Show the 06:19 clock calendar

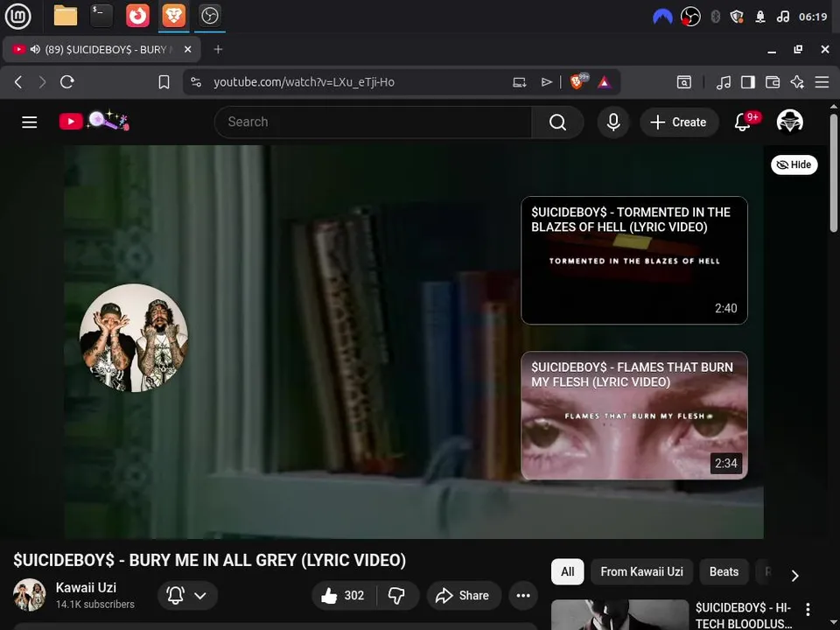(813, 17)
